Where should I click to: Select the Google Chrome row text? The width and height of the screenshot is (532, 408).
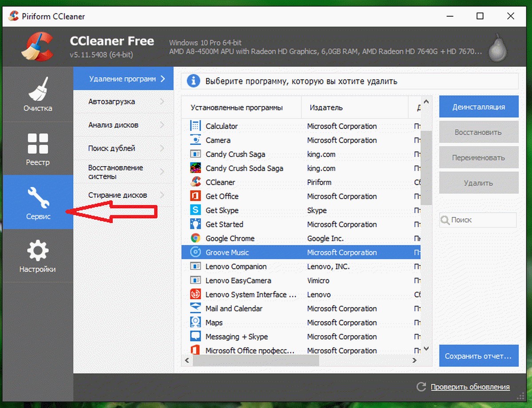[x=230, y=239]
